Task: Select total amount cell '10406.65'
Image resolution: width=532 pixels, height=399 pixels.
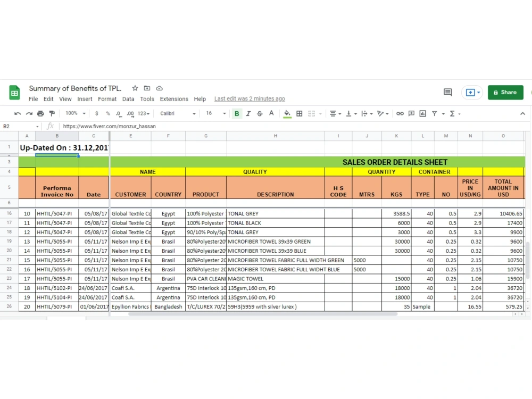Action: [x=503, y=214]
